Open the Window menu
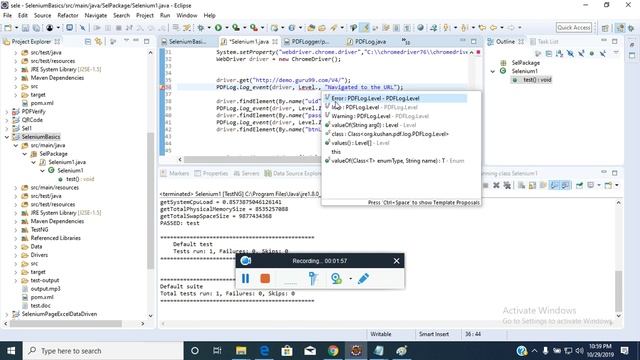The width and height of the screenshot is (640, 360). coord(187,15)
